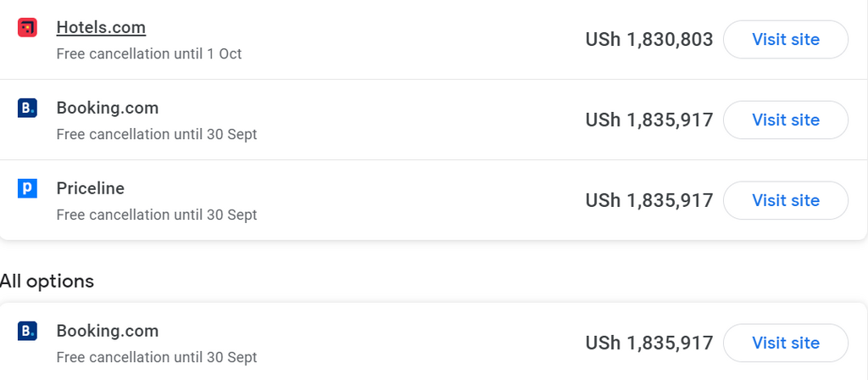Select the Booking.com name above the Priceline row
This screenshot has width=868, height=380.
click(x=107, y=108)
